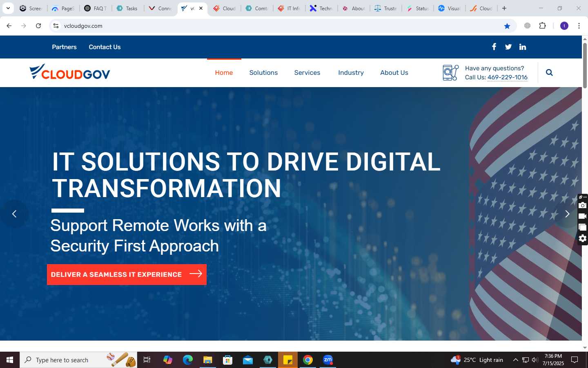Switch to the IT Infr browser tab
Screen dimensions: 588x368
pyautogui.click(x=289, y=8)
